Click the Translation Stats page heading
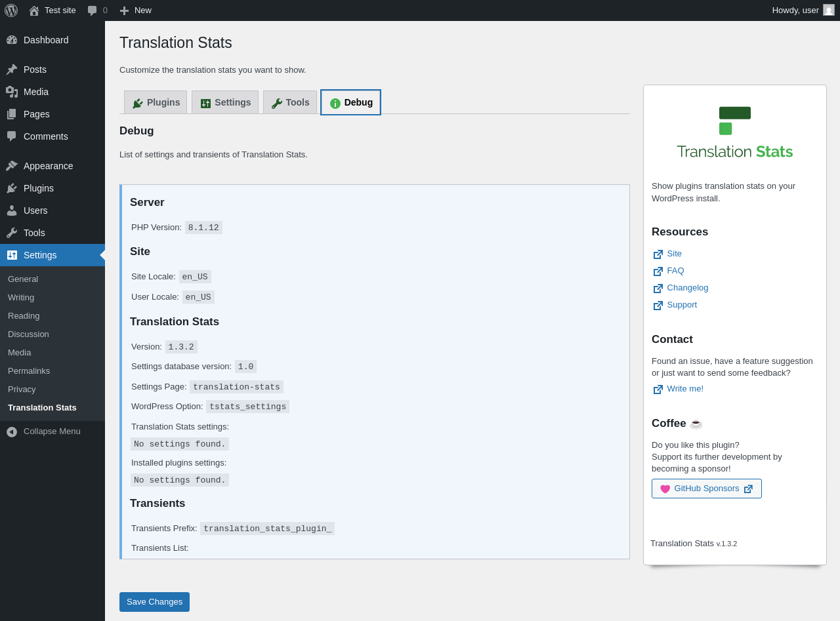The image size is (840, 621). click(x=176, y=43)
